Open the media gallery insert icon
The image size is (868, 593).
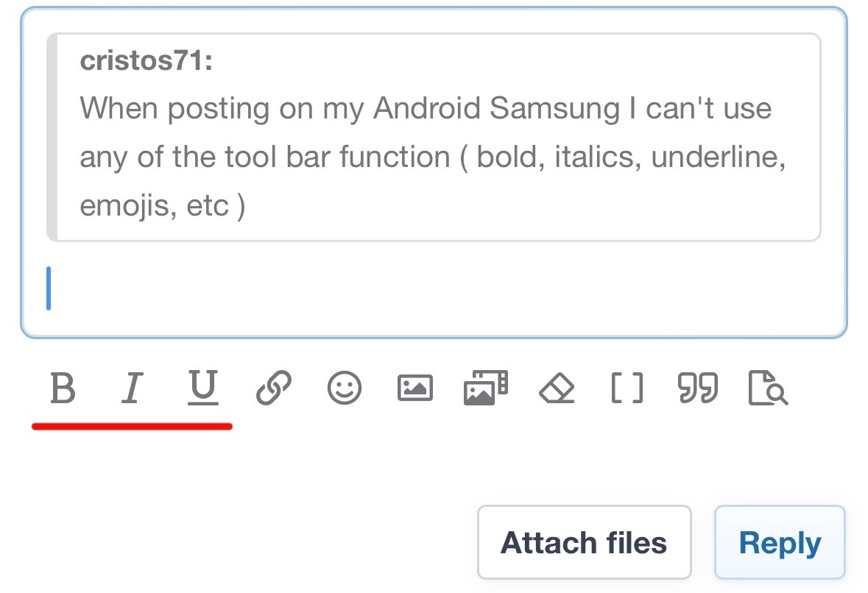pyautogui.click(x=485, y=388)
